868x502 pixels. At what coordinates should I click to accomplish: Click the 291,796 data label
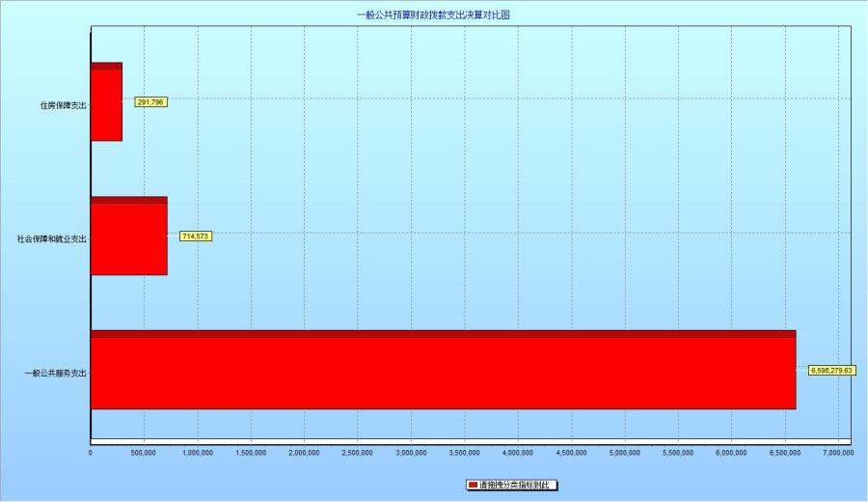[x=150, y=101]
